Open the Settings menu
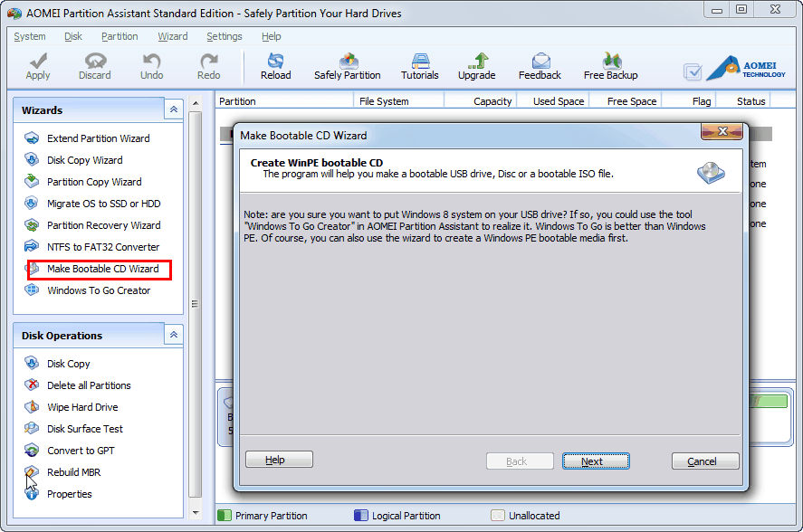Viewport: 803px width, 532px height. (225, 36)
